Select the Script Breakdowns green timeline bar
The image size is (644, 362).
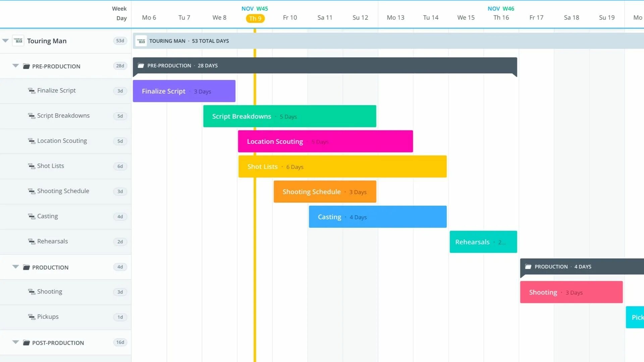click(x=289, y=116)
